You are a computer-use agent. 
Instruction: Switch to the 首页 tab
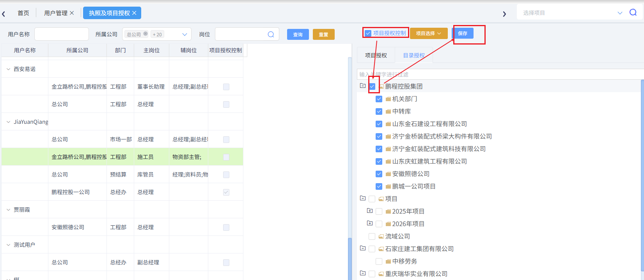tap(23, 13)
